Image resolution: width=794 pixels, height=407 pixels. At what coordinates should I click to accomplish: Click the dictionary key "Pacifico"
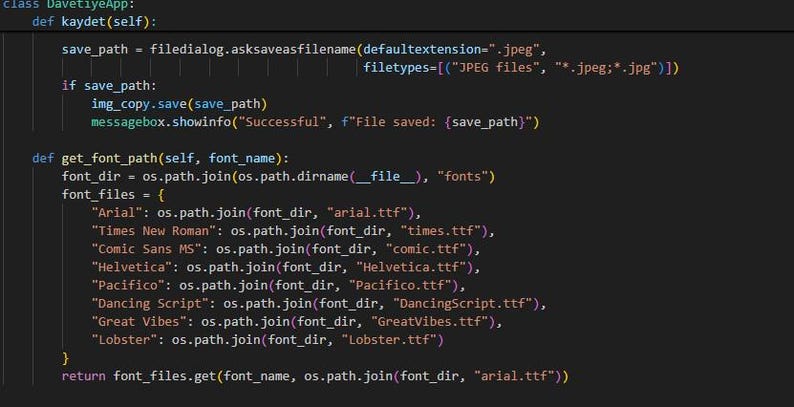click(x=128, y=286)
